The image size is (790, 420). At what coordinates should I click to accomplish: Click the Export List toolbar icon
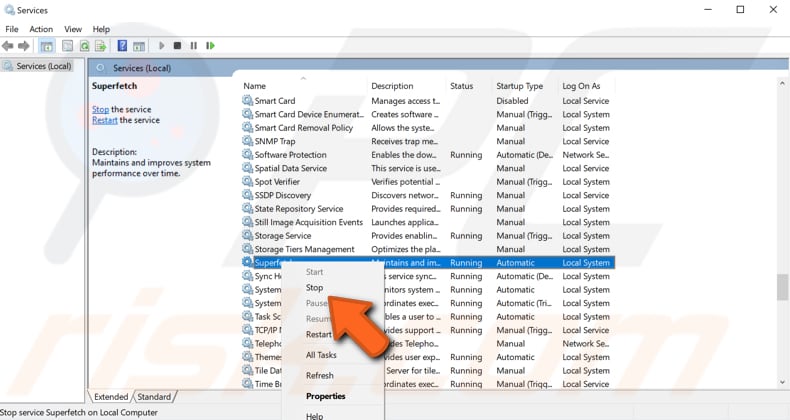100,46
